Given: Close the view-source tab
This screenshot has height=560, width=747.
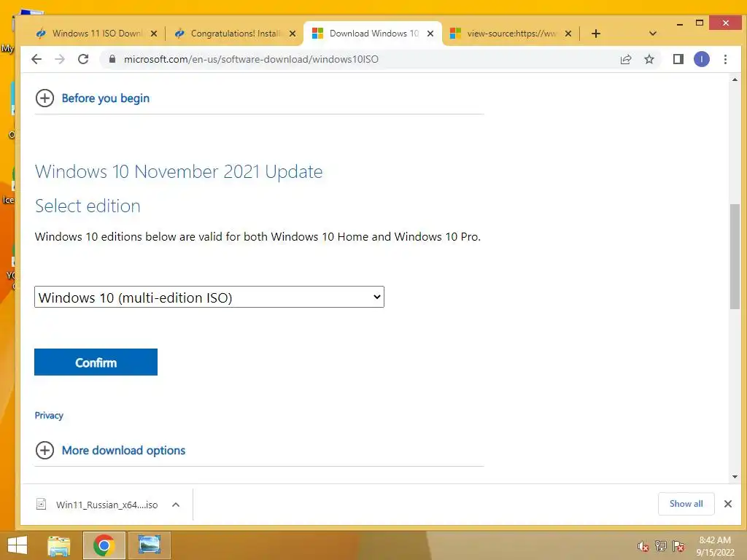Looking at the screenshot, I should (568, 34).
